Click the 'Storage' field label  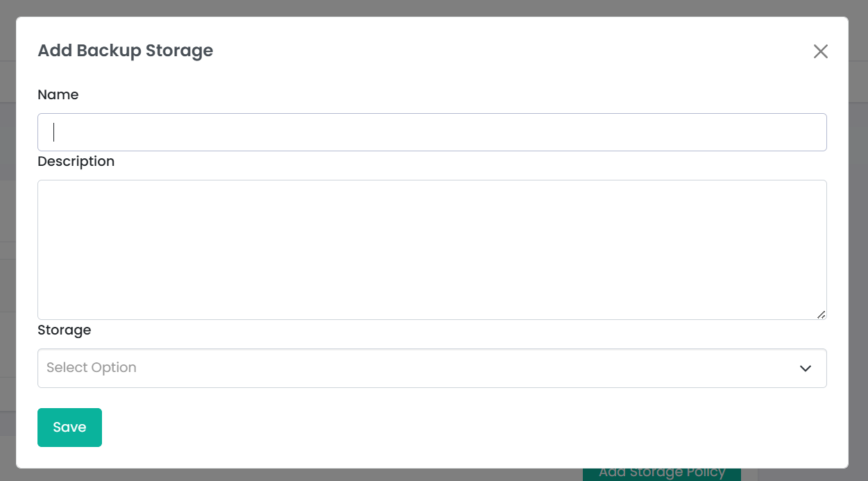pos(65,330)
